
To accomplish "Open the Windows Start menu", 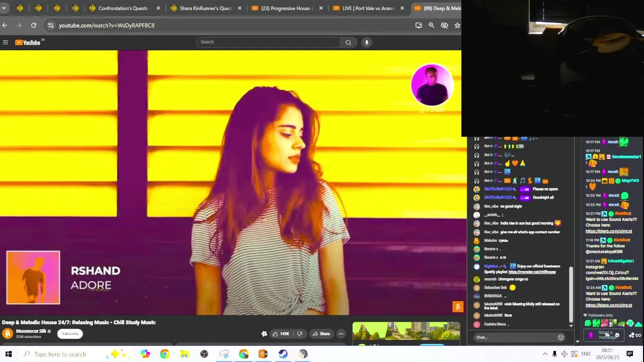I will tap(9, 354).
